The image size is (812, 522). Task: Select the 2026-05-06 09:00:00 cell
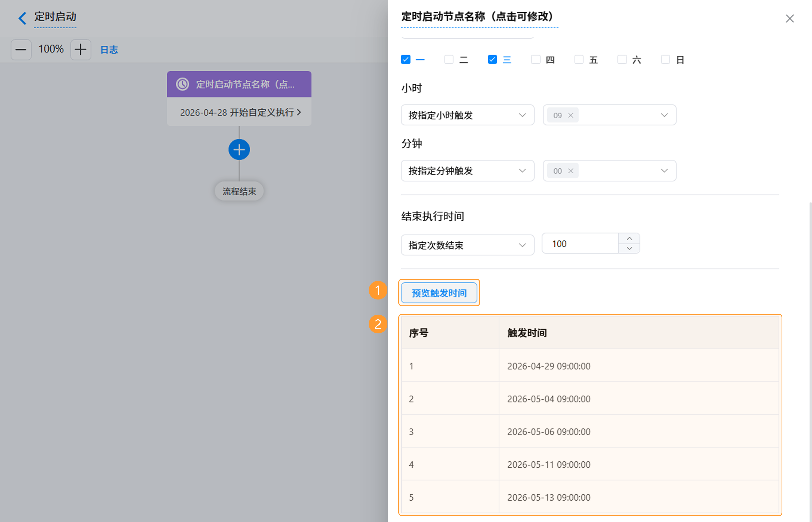click(x=639, y=431)
